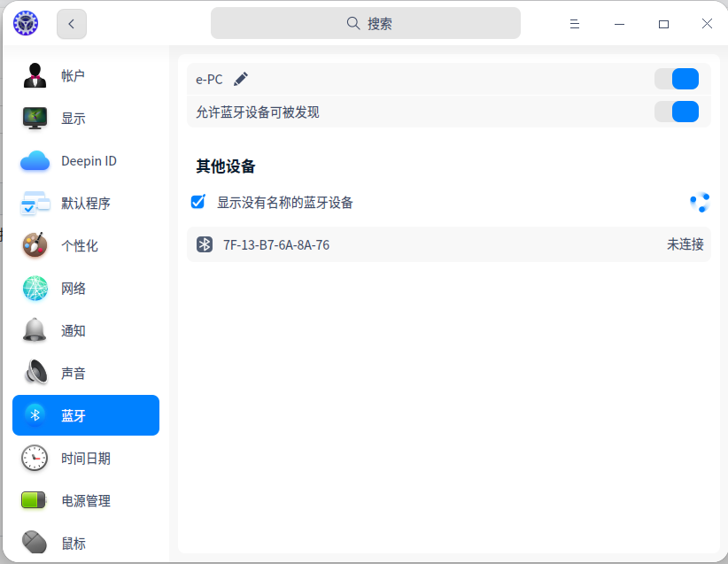Uncheck 显示没有名称的蓝牙设备

click(197, 202)
